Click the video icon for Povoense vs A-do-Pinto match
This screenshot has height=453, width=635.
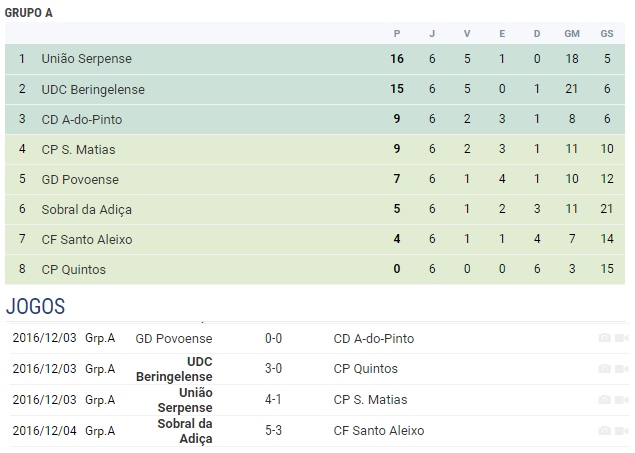tap(621, 339)
